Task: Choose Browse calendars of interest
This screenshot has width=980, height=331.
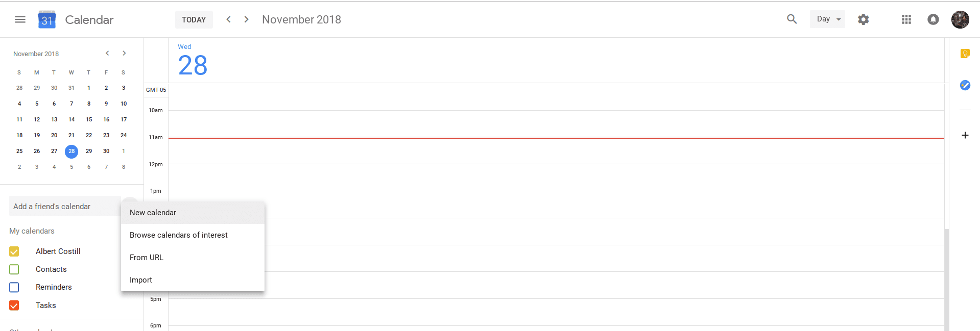Action: point(193,235)
